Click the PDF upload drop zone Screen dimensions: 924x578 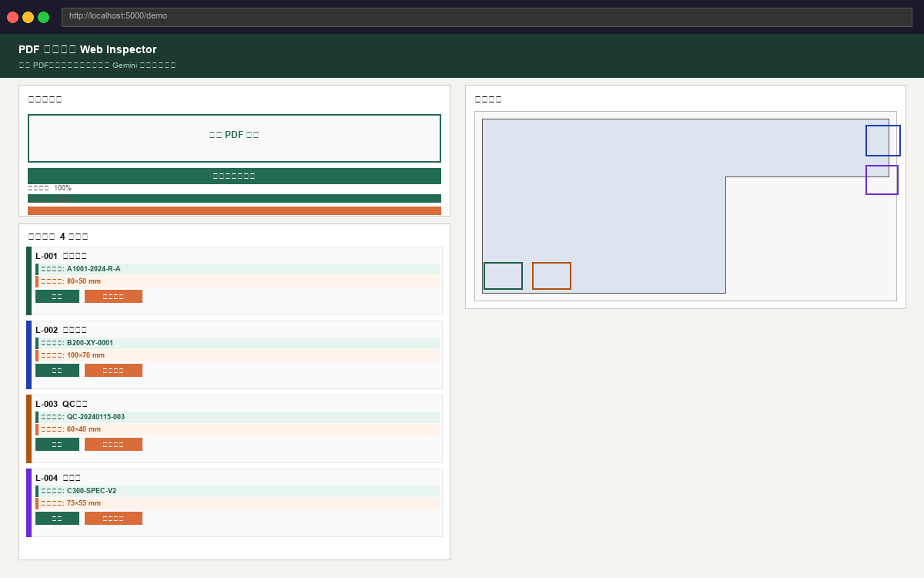tap(234, 138)
